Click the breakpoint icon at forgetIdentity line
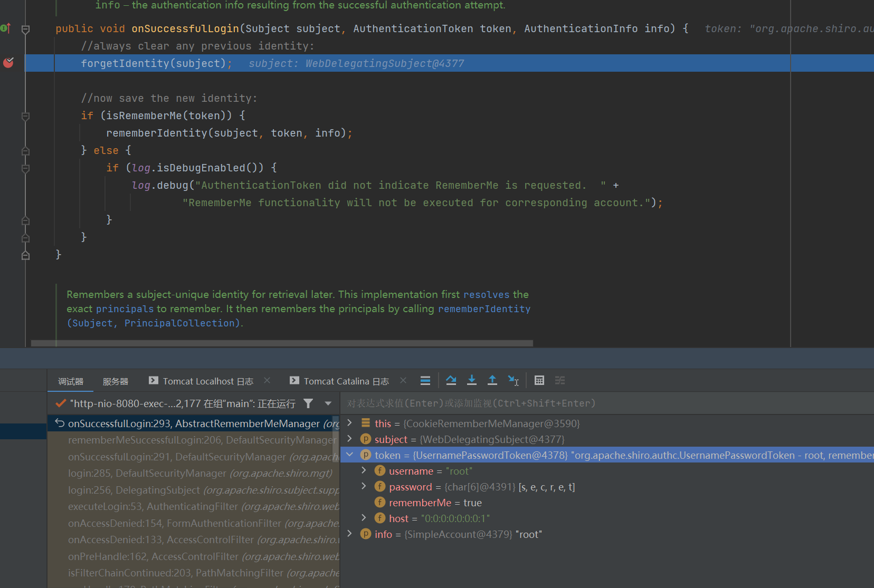Viewport: 874px width, 588px height. tap(8, 63)
